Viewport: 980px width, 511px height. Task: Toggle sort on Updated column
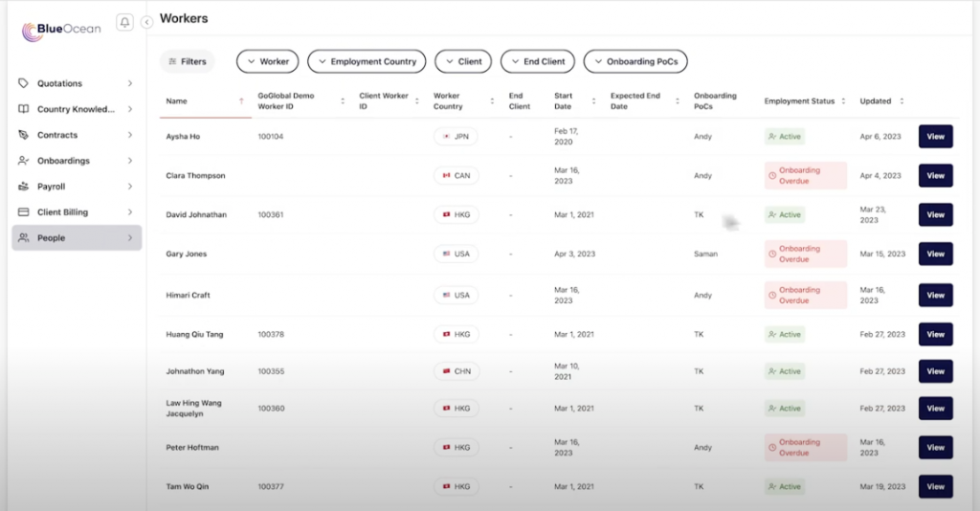902,101
